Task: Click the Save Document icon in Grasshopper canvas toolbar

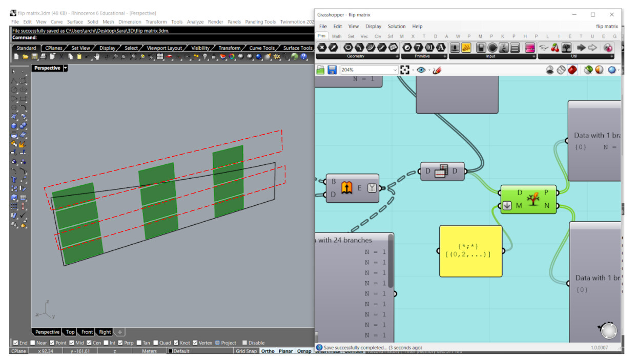Action: point(332,70)
